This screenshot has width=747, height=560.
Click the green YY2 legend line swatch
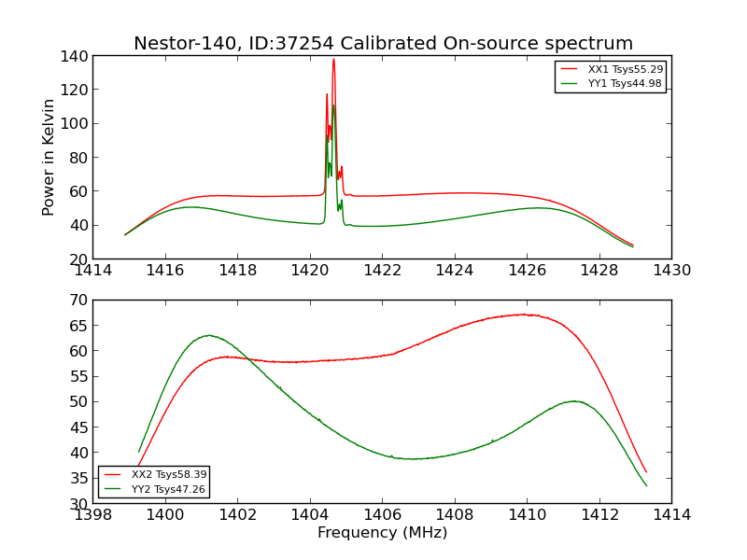click(112, 489)
